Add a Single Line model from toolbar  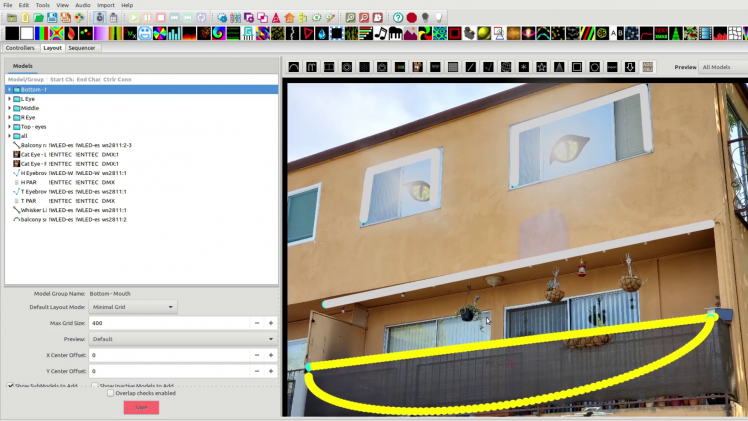coord(470,67)
